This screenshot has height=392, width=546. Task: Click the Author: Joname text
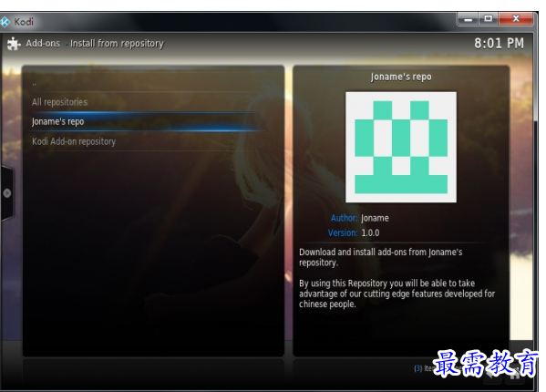[360, 218]
